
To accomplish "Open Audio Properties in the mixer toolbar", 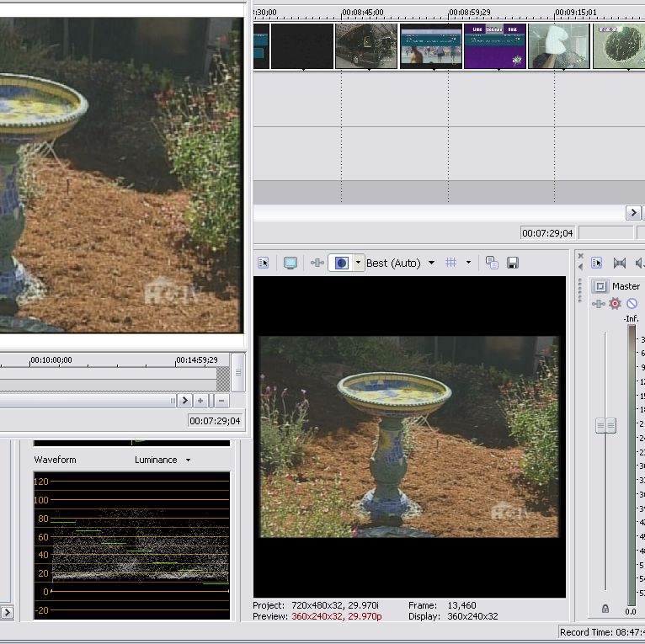I will tap(596, 263).
